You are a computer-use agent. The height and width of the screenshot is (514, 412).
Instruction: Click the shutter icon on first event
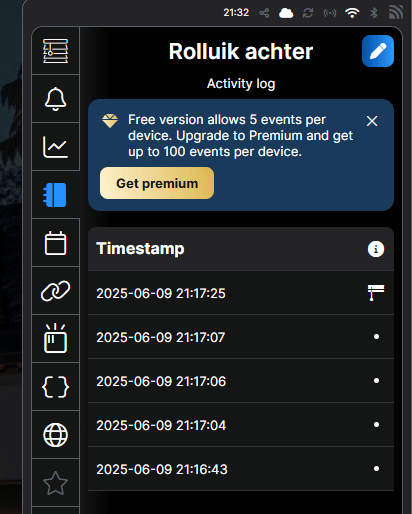(x=376, y=293)
